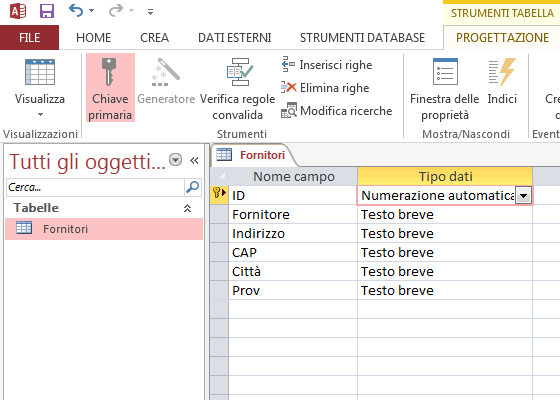Open the Visualizza dropdown arrow
560x400 pixels.
40,115
